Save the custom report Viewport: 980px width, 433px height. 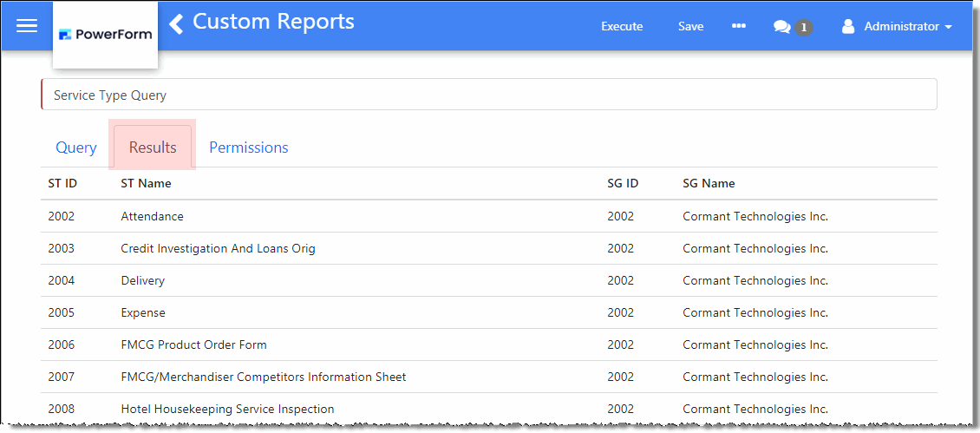pos(690,27)
